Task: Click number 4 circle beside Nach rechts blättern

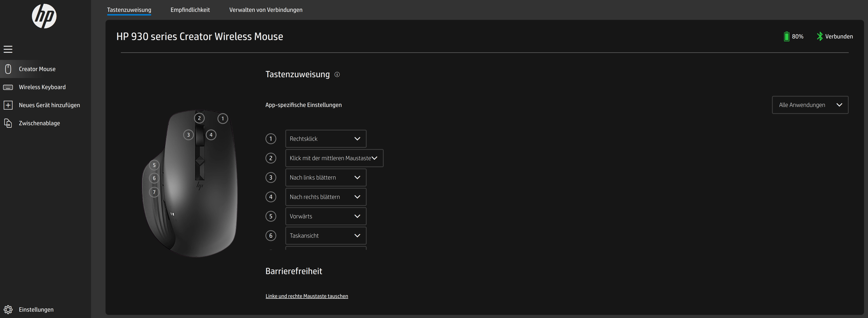Action: [x=271, y=197]
